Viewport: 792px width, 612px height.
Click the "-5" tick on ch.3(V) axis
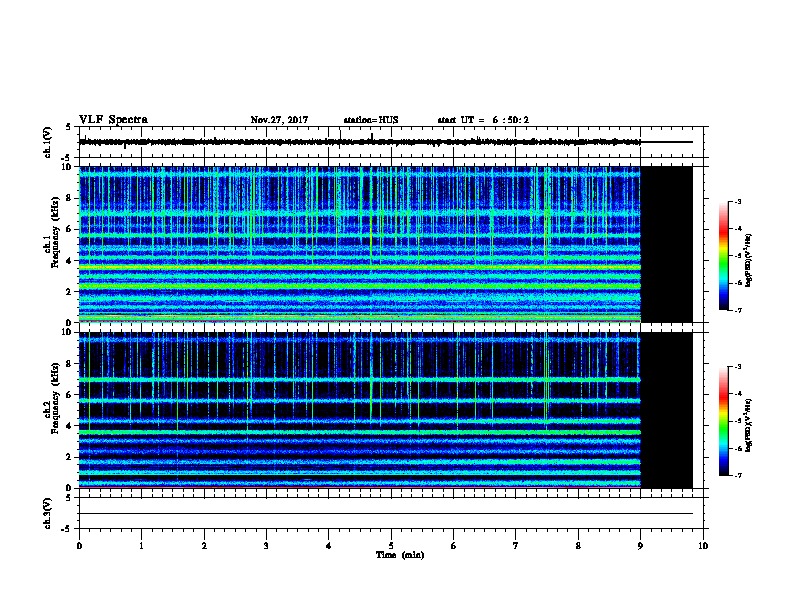pyautogui.click(x=67, y=529)
